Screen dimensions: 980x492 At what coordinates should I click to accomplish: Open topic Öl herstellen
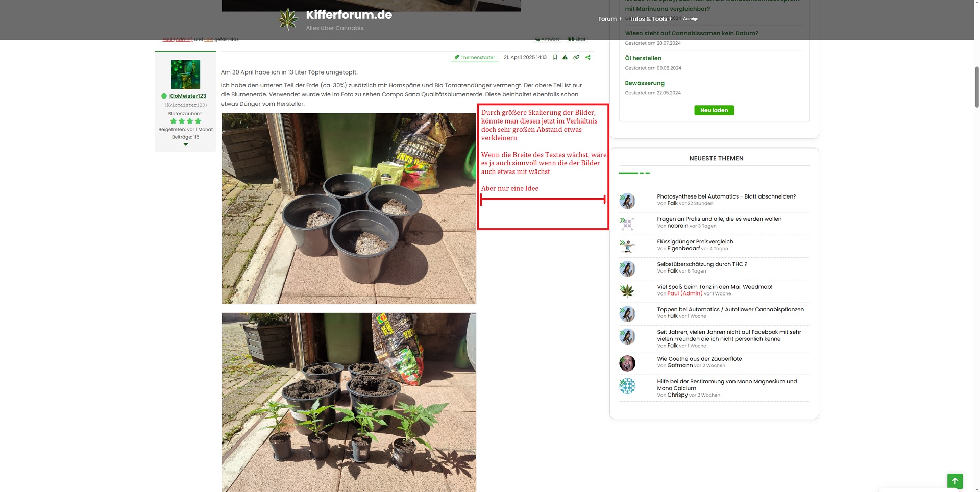pos(643,58)
